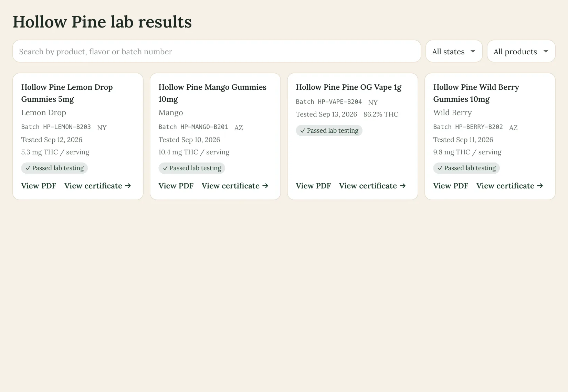
Task: View certificate for Mango Gummies 10mg
Action: click(235, 186)
